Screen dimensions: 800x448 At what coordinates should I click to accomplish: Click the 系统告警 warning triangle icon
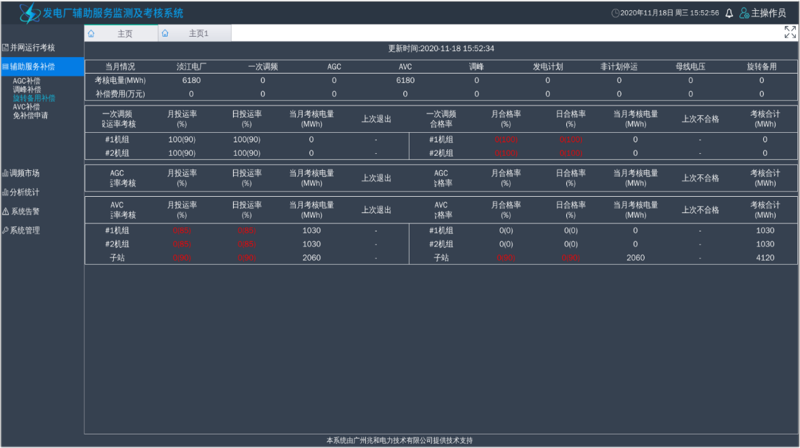[5, 211]
